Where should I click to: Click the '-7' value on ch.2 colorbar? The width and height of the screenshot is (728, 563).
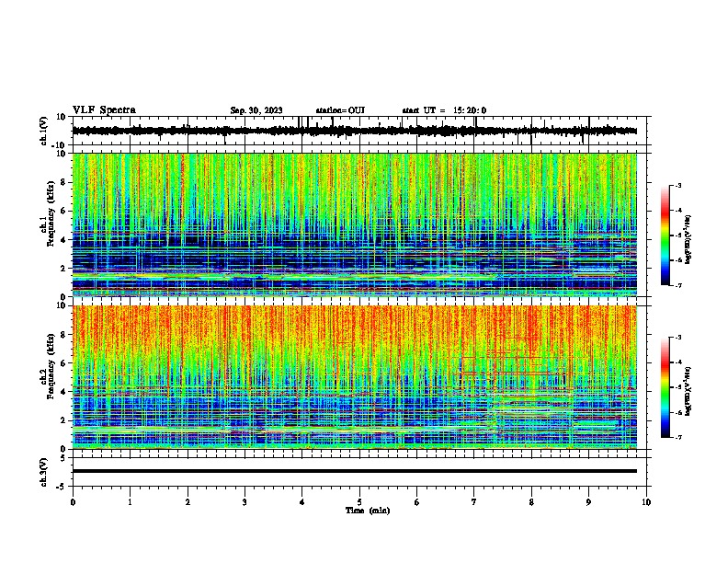click(x=678, y=437)
